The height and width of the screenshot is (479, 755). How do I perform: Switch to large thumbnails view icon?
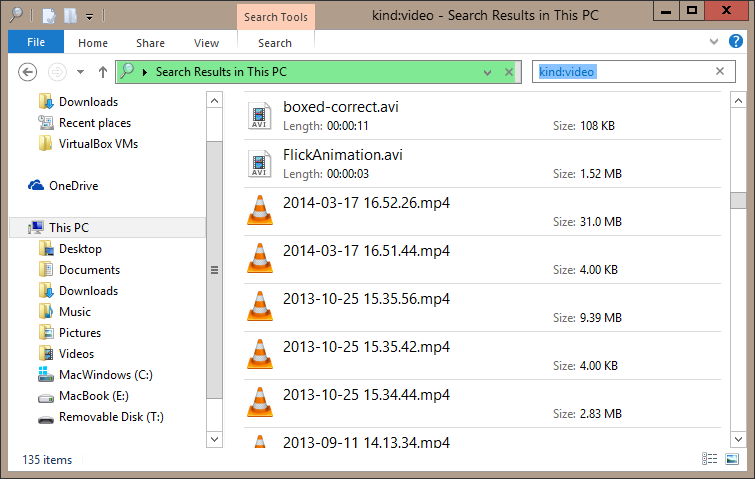pyautogui.click(x=732, y=459)
